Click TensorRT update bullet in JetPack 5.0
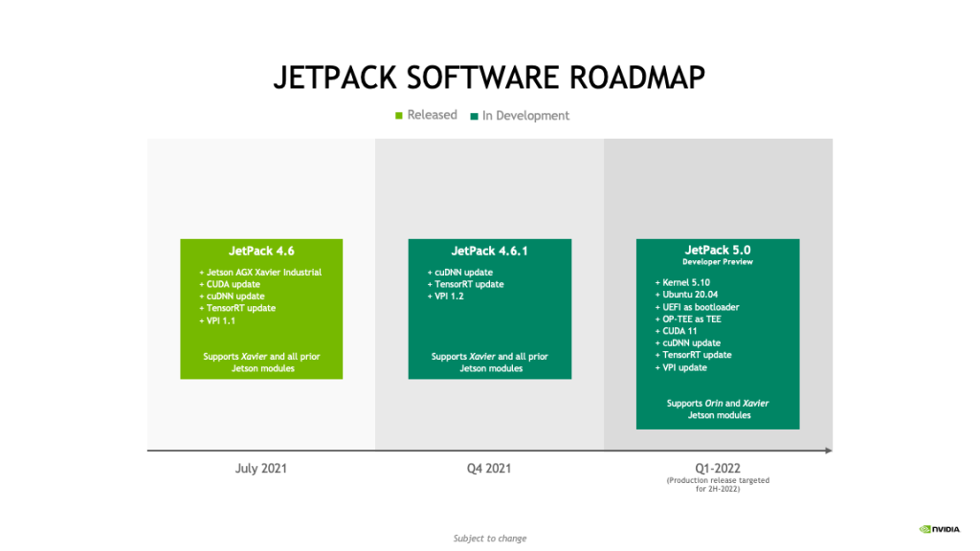Screen dimensions: 980x551 pyautogui.click(x=693, y=355)
